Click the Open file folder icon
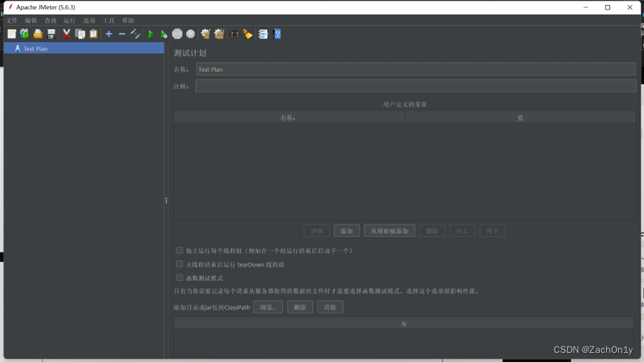Viewport: 644px width, 362px height. 38,34
